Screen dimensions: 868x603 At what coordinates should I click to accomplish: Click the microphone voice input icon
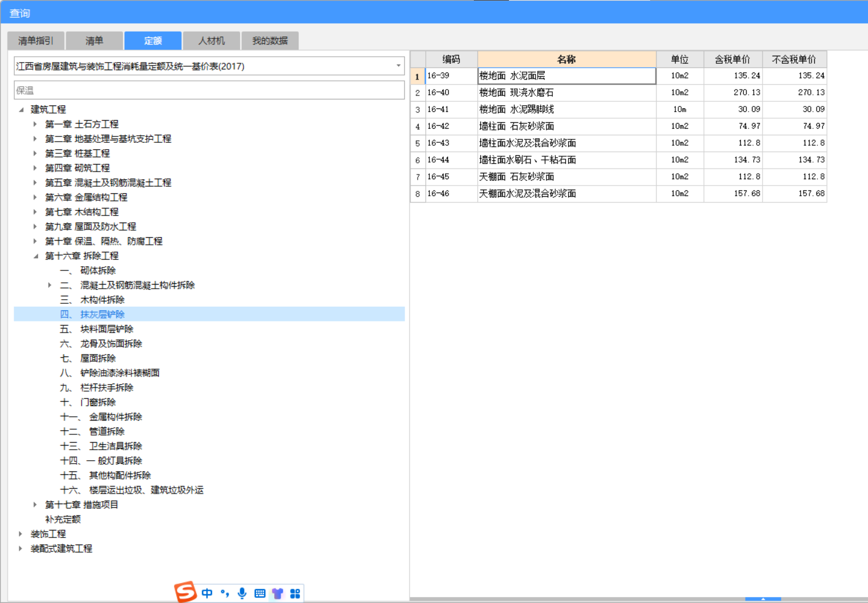point(242,593)
